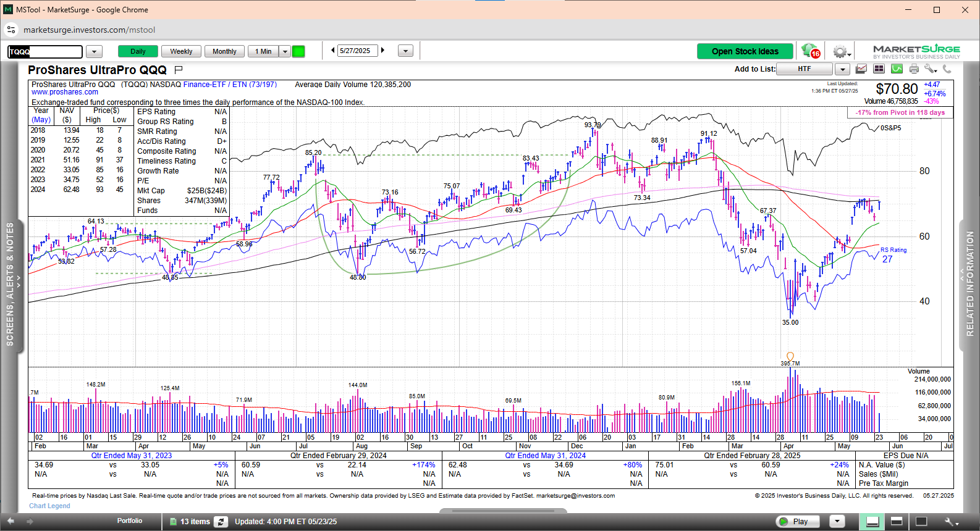980x531 pixels.
Task: Click the green list icon beside 13 items
Action: point(173,522)
